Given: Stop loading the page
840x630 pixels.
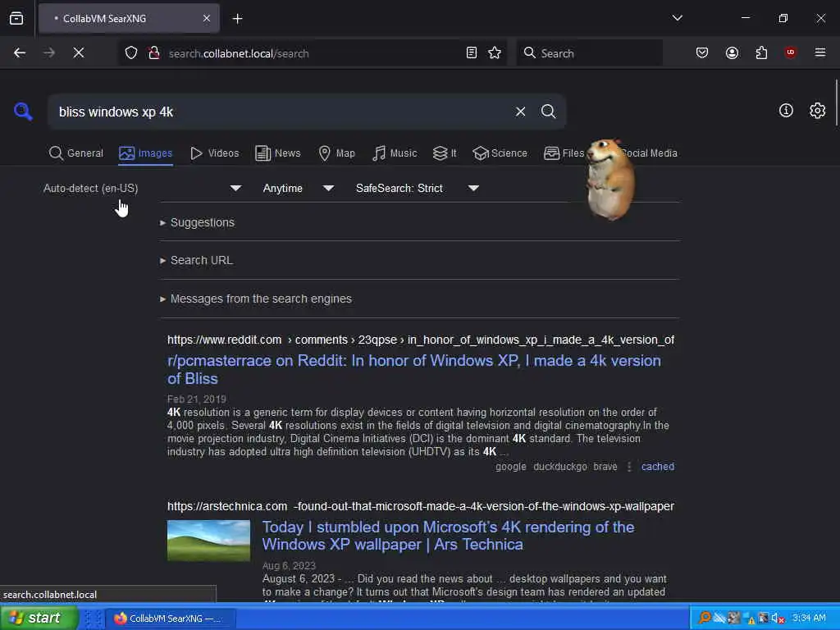Looking at the screenshot, I should tap(78, 53).
